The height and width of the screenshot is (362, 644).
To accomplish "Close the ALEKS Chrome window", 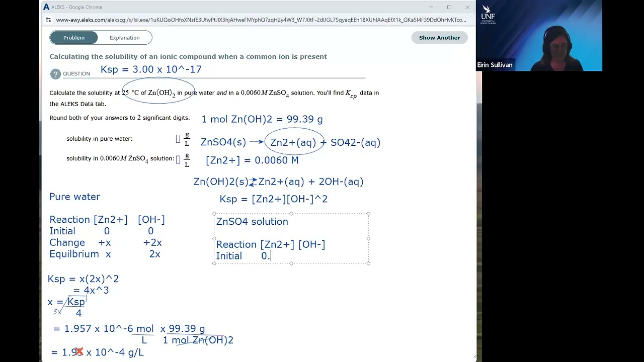I will click(x=467, y=7).
